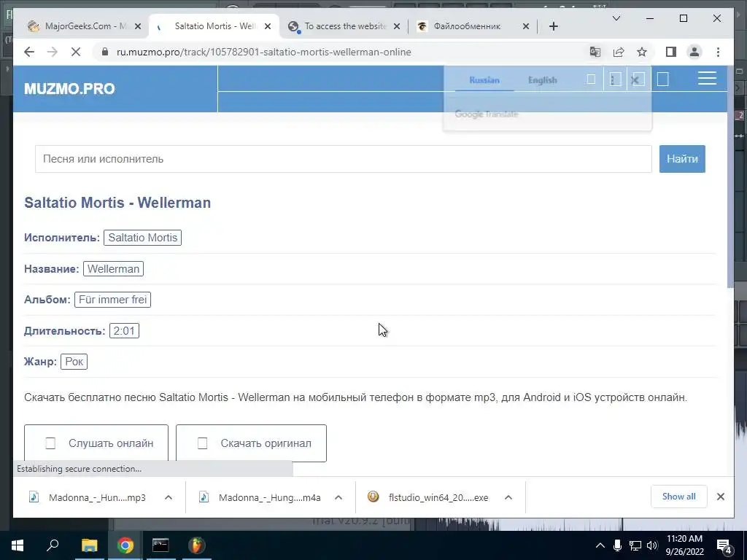Expand options for Madonna mp3 download
The width and height of the screenshot is (747, 560).
pos(169,497)
